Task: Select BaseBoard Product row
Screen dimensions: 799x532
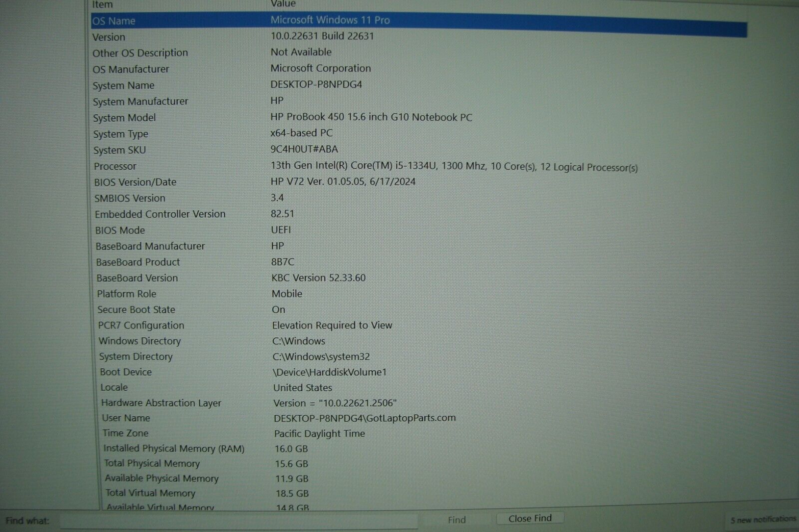Action: [138, 263]
